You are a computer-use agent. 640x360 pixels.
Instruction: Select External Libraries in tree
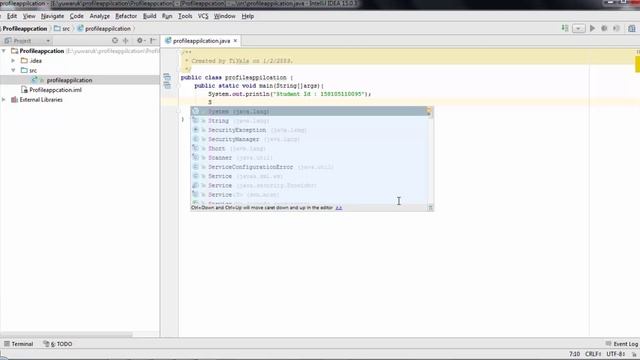(x=37, y=100)
